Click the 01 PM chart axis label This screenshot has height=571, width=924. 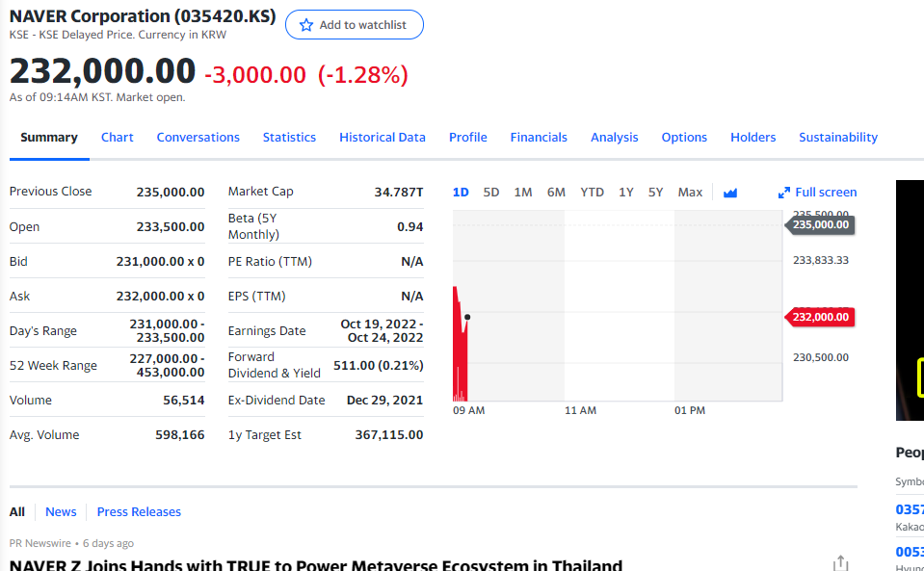[690, 410]
